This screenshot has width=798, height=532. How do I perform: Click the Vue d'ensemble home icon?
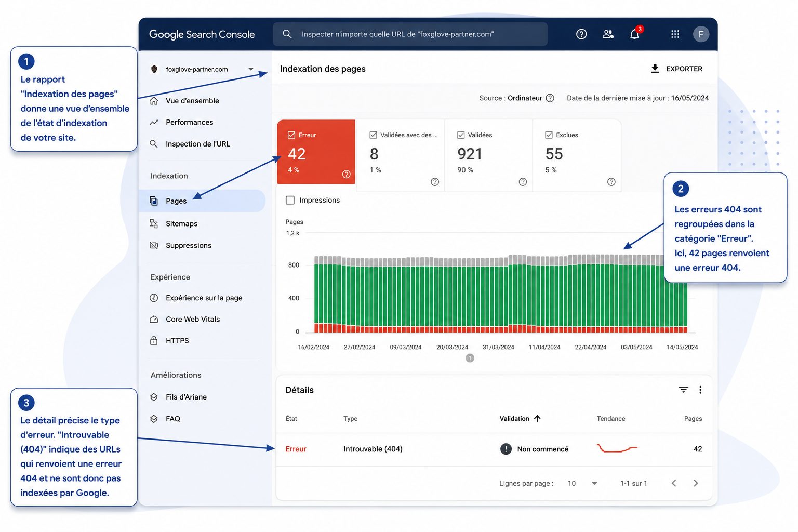click(154, 101)
